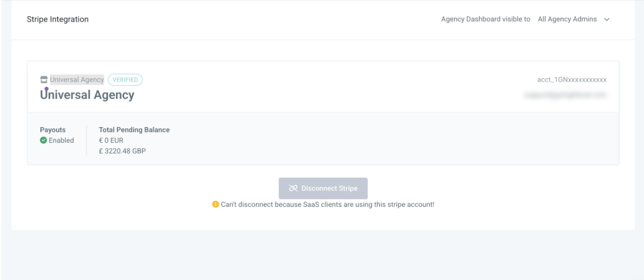Click the £ 3220.48 GBP balance value
This screenshot has width=644, height=280.
pyautogui.click(x=122, y=151)
